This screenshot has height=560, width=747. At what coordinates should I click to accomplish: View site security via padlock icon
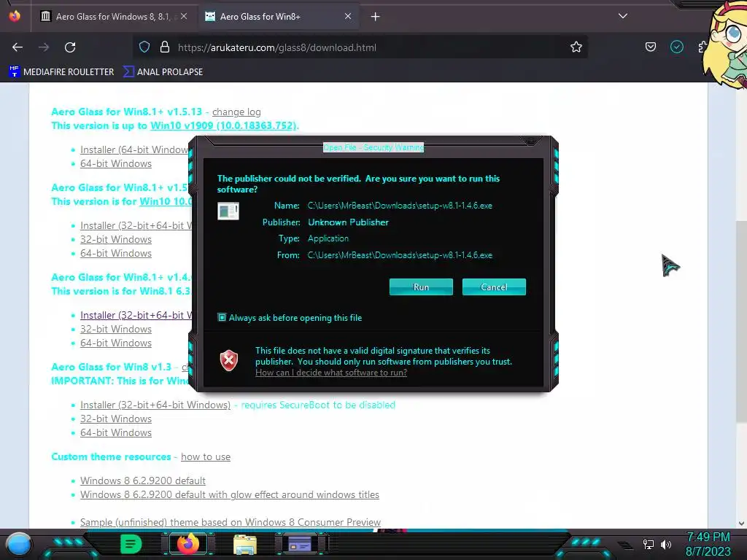165,47
